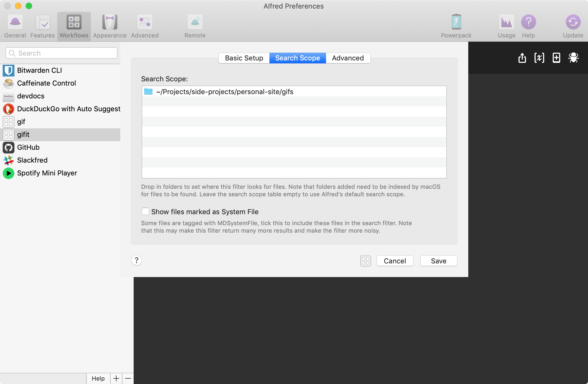Switch to the Advanced tab in dialog

pos(348,58)
